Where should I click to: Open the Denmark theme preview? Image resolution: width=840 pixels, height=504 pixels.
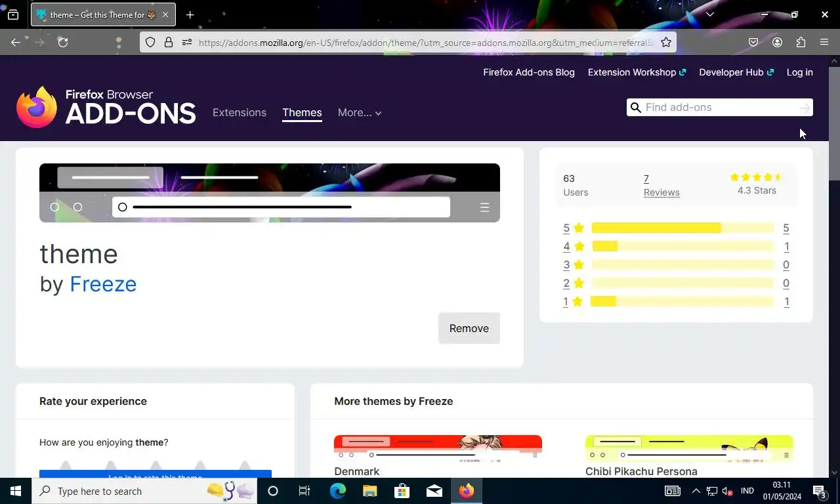(x=438, y=448)
